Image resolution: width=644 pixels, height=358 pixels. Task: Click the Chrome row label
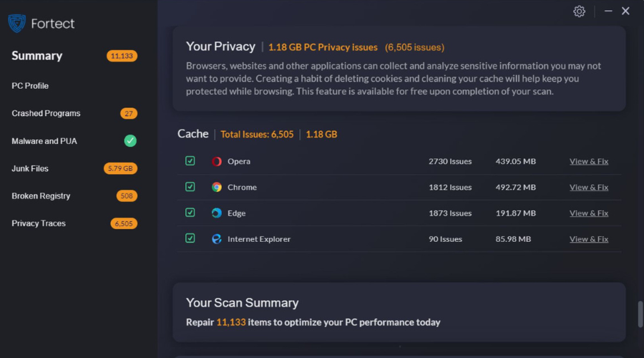point(243,188)
